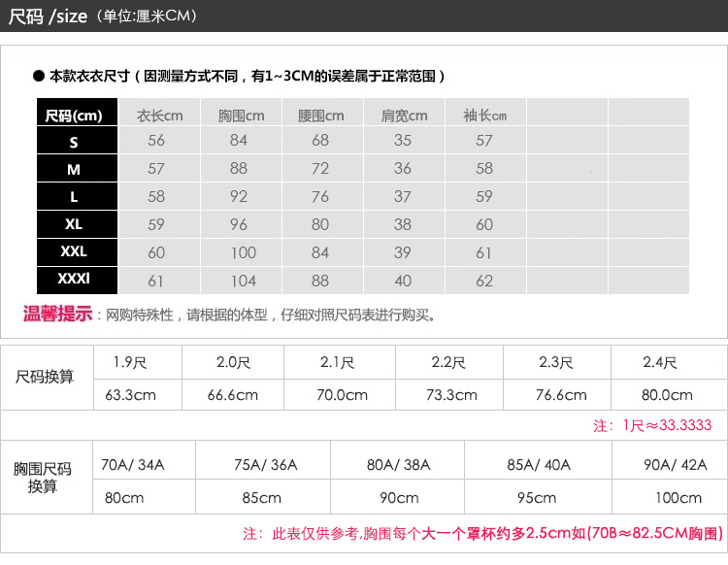Click waist value 80 in XL row
The height and width of the screenshot is (565, 728).
coord(320,224)
